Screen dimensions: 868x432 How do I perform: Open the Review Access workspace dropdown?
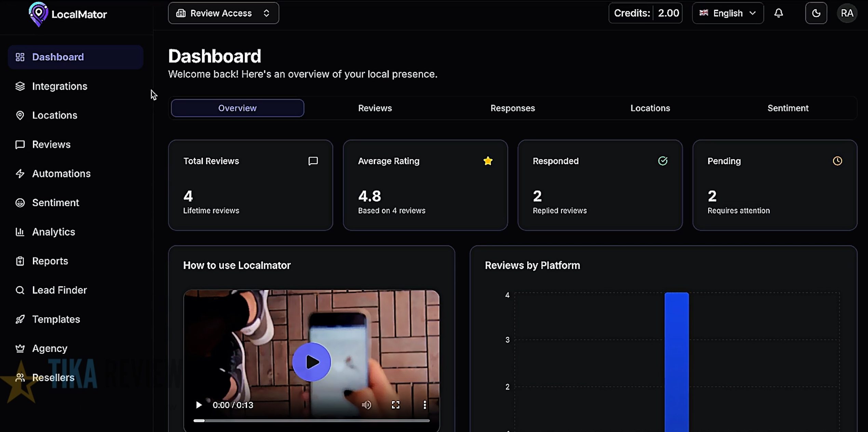point(223,13)
